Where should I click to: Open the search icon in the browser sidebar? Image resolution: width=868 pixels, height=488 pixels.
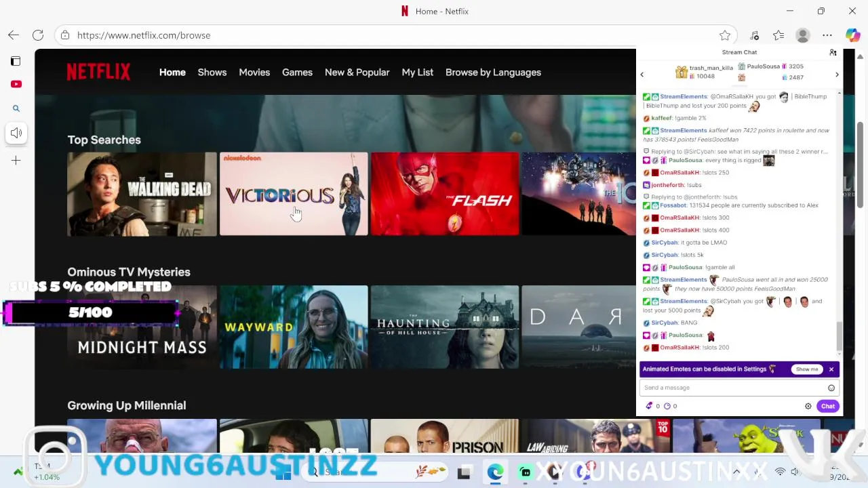[x=16, y=108]
